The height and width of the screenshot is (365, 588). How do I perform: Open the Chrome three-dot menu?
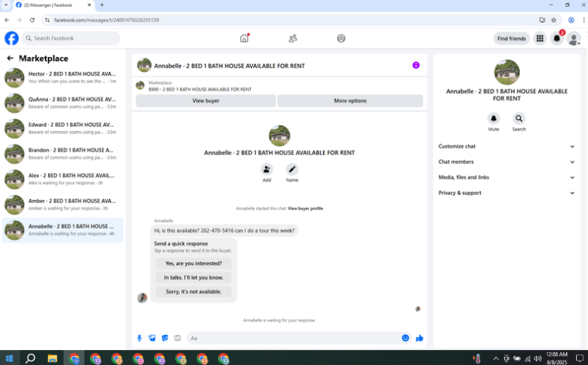(x=584, y=20)
